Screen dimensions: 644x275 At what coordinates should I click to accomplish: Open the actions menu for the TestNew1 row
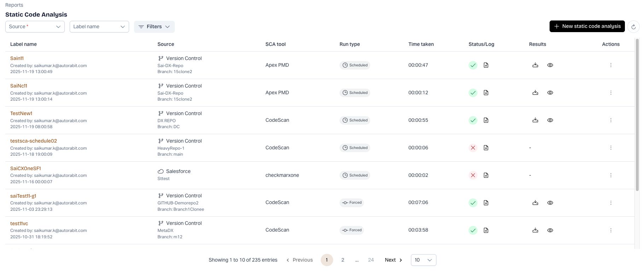[611, 120]
